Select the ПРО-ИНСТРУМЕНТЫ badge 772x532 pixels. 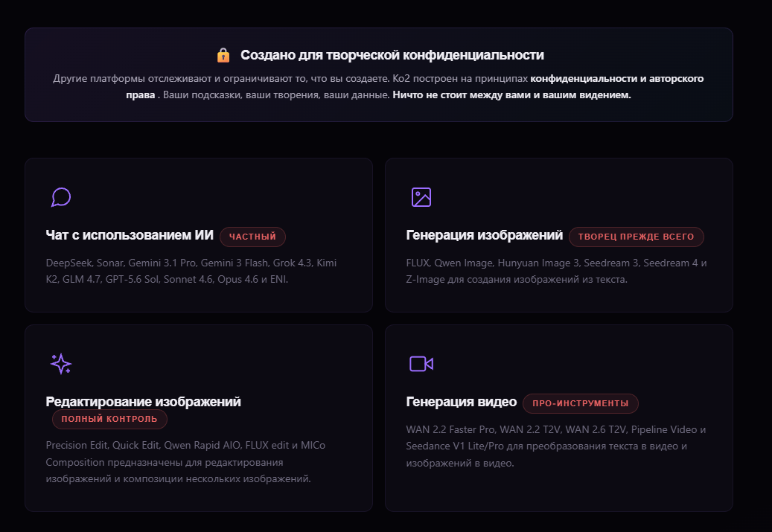tap(581, 403)
